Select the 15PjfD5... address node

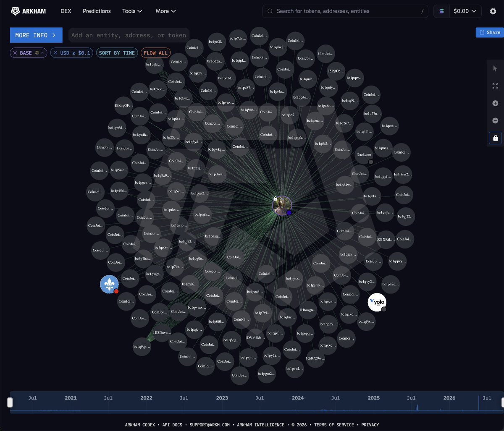[x=336, y=71]
